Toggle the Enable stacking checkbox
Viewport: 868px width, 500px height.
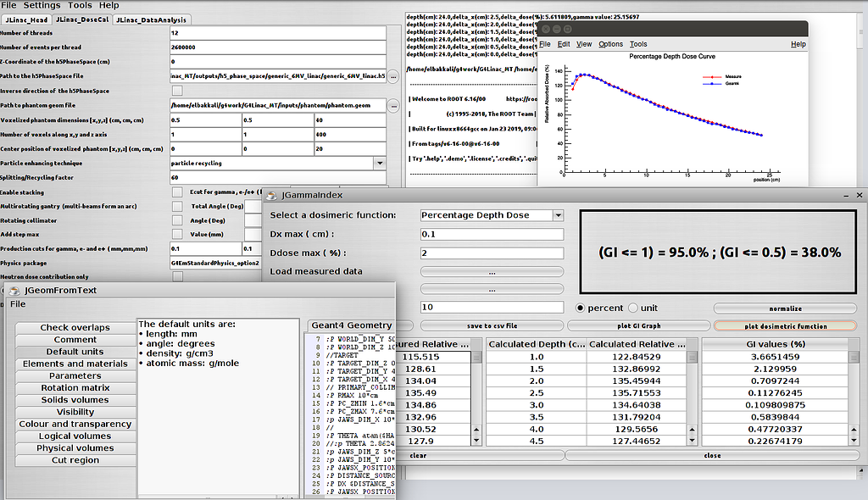(x=177, y=192)
